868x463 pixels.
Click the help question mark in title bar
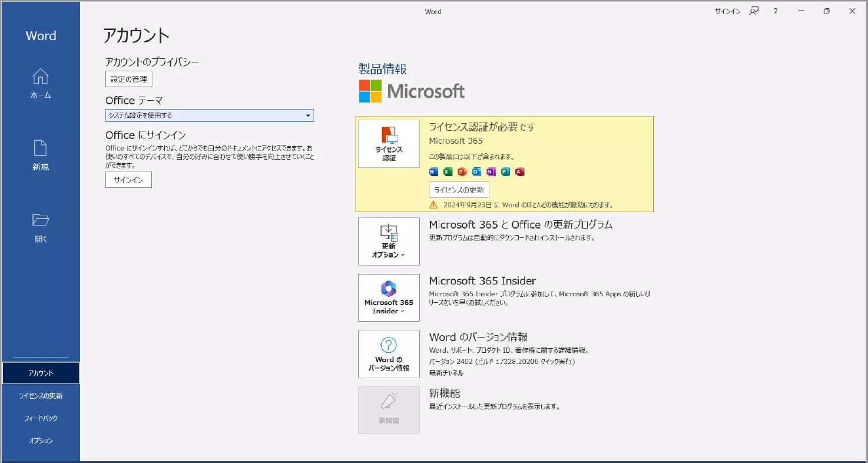[776, 11]
